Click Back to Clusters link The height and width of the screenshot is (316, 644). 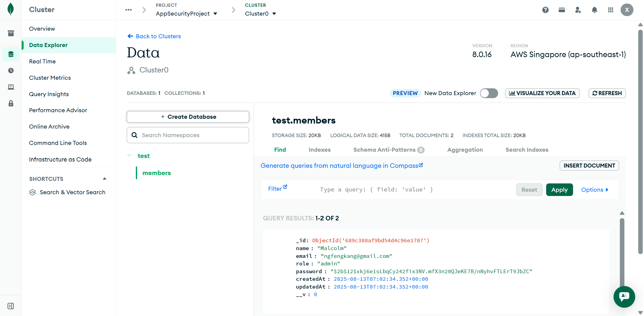coord(154,36)
